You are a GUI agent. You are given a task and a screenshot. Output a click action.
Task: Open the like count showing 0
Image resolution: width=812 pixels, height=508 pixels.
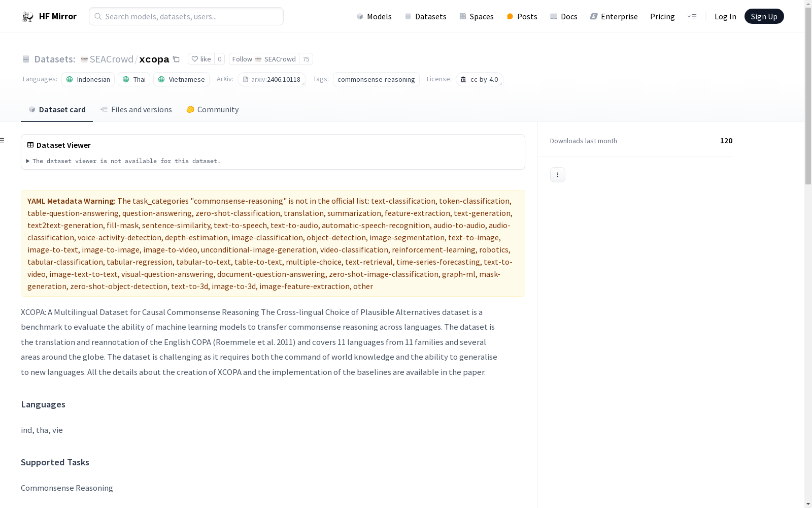[x=219, y=59]
